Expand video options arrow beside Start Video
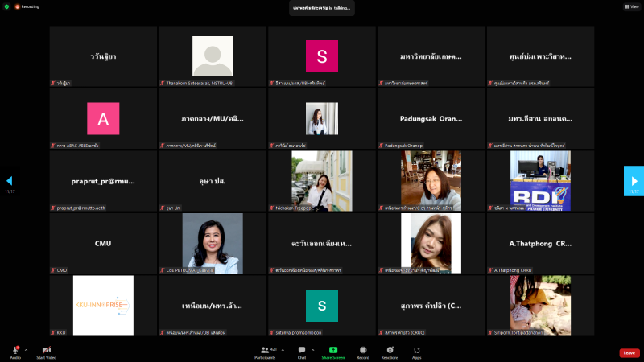Screen dimensions: 644x362 pos(57,349)
